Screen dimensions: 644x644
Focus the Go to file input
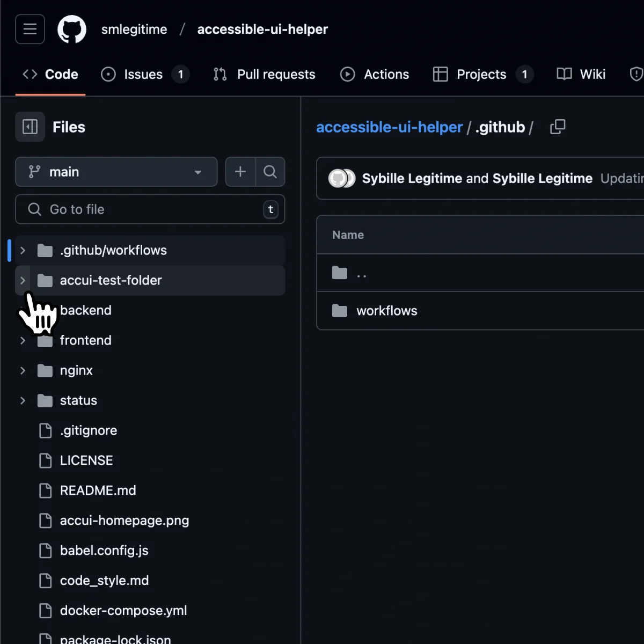click(x=150, y=209)
